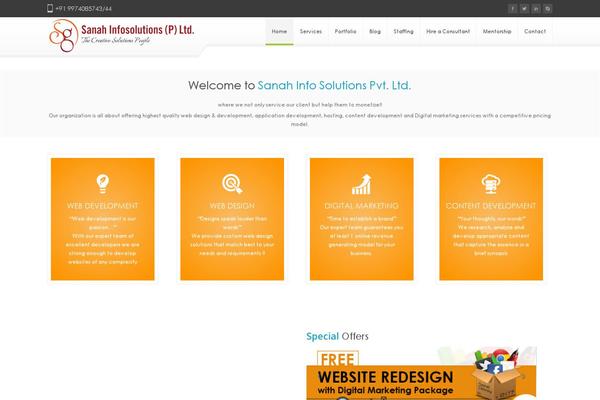The width and height of the screenshot is (600, 400).
Task: Click the cloud server icon for Content Development
Action: (491, 183)
